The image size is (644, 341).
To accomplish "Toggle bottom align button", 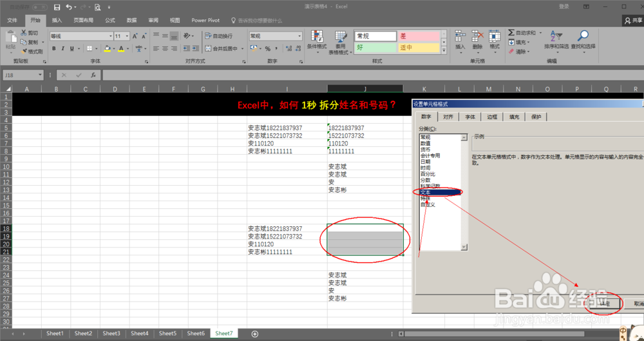I will tap(174, 36).
